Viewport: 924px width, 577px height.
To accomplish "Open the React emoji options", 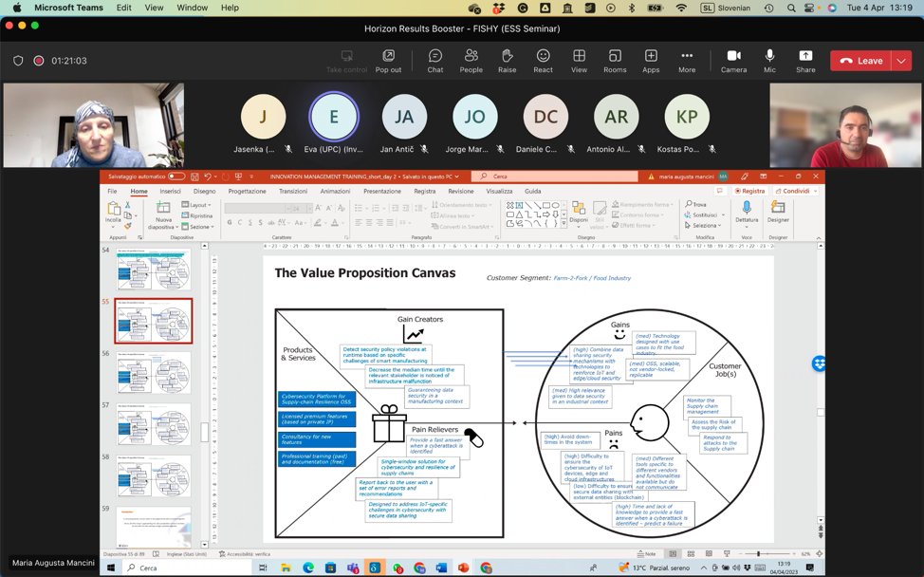I will [x=543, y=61].
